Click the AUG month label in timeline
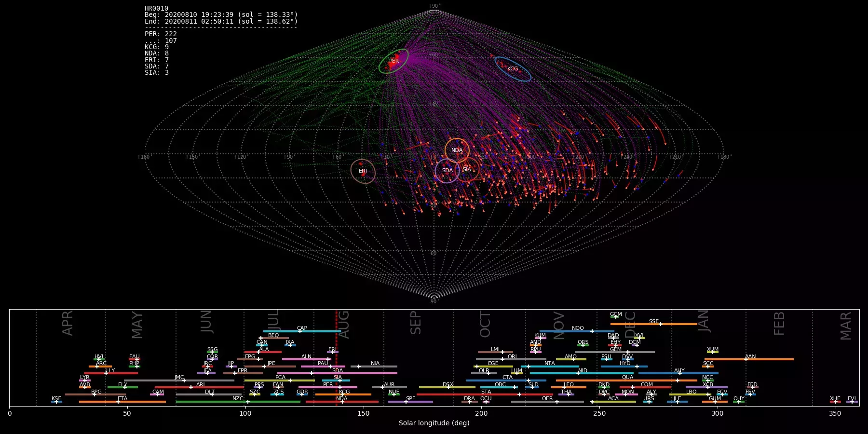The image size is (868, 434). (x=344, y=324)
